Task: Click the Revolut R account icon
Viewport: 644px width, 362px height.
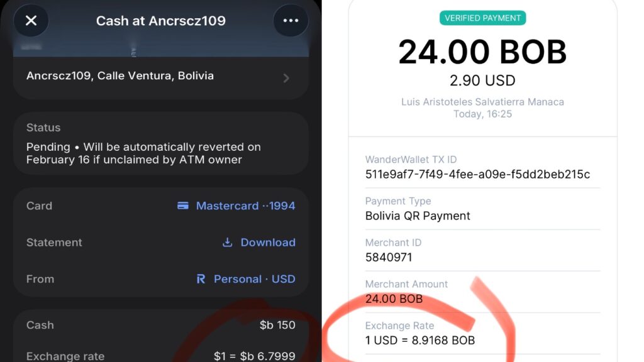Action: [x=201, y=279]
